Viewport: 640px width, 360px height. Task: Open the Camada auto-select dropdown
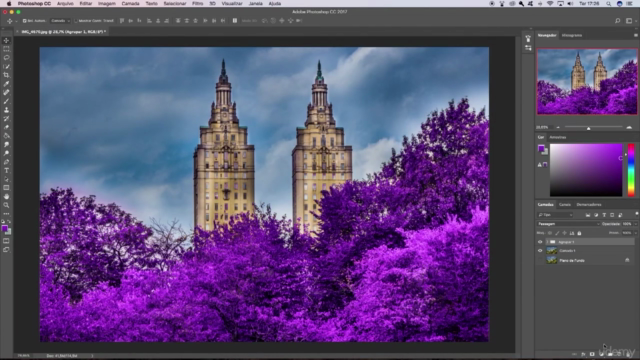click(x=60, y=21)
